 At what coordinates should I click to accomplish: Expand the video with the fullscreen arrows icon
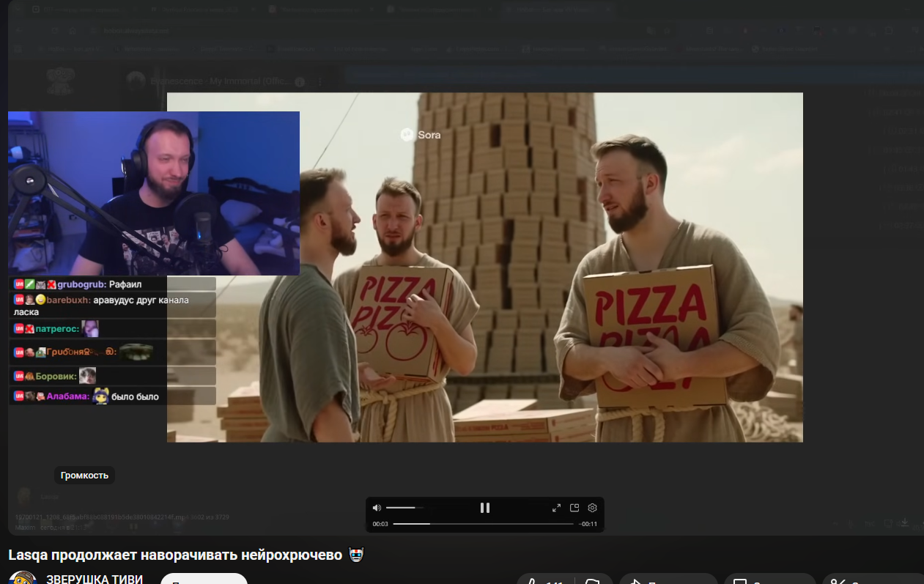click(x=556, y=508)
